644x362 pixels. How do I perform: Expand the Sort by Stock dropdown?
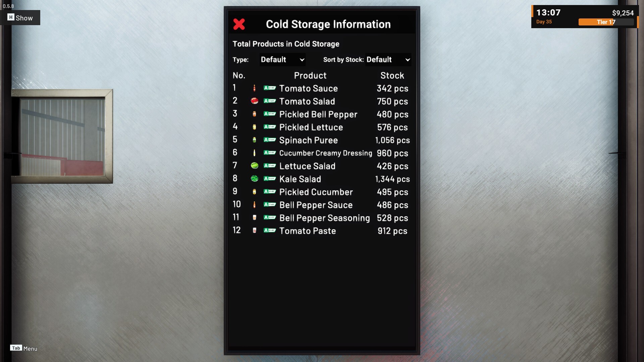(x=388, y=60)
